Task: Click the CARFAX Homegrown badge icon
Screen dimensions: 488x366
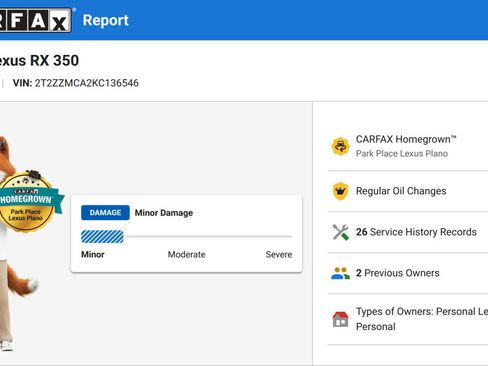Action: coord(340,146)
